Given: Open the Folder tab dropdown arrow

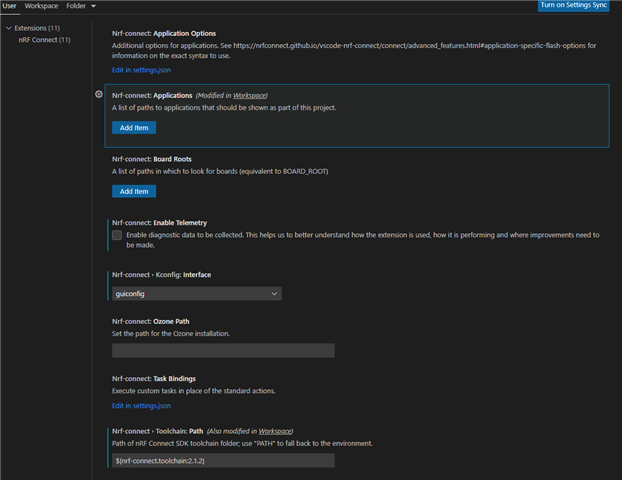Looking at the screenshot, I should click(94, 6).
